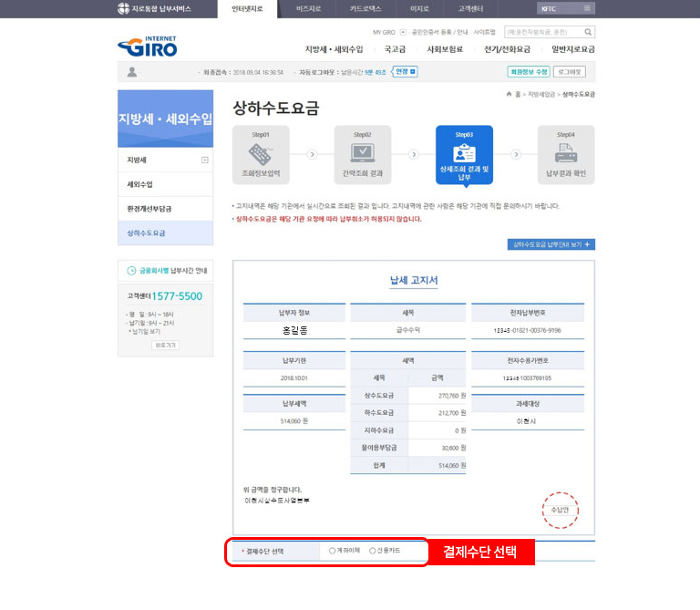
Task: Open the 전기/전화요금 main menu
Action: pos(507,49)
